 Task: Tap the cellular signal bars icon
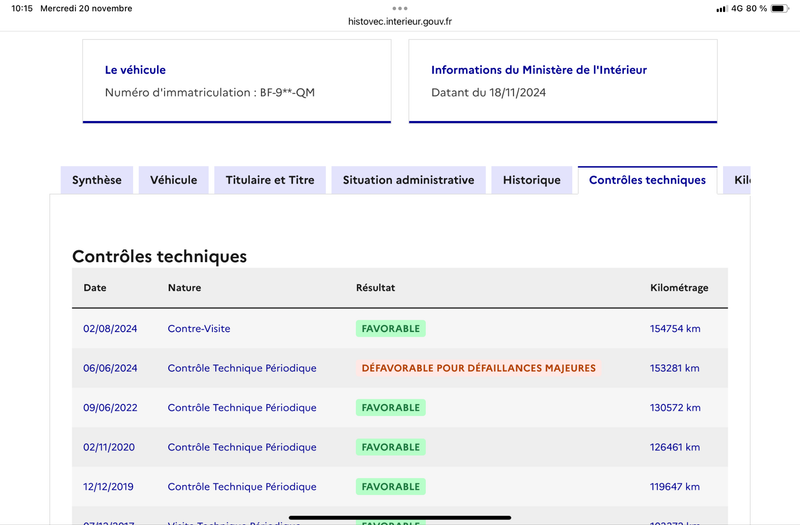(721, 9)
